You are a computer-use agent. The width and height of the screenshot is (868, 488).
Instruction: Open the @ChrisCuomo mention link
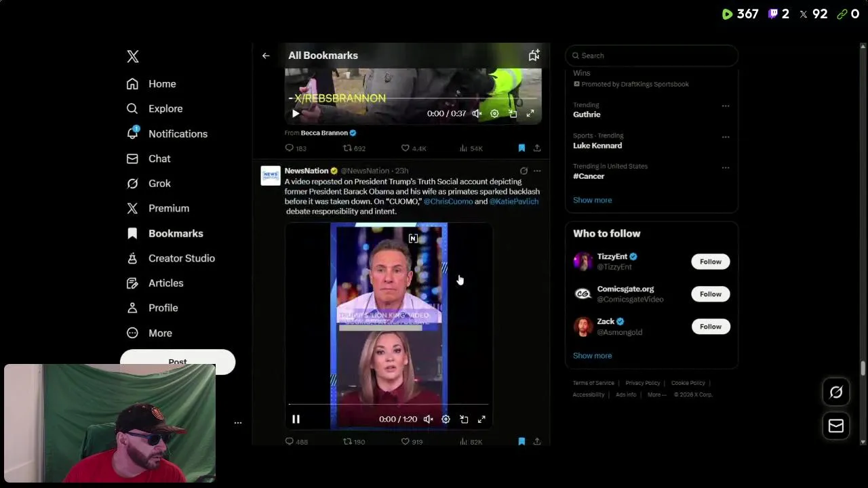pyautogui.click(x=448, y=201)
